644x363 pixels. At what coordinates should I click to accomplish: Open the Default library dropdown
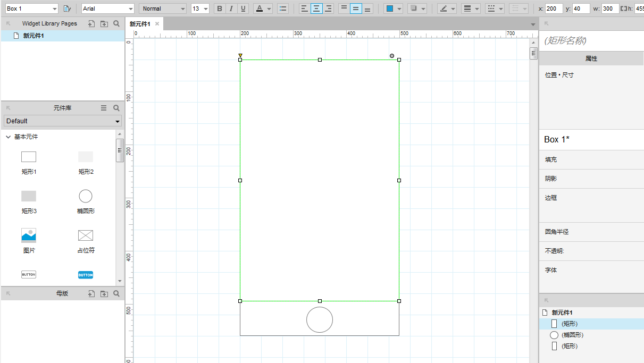coord(63,121)
